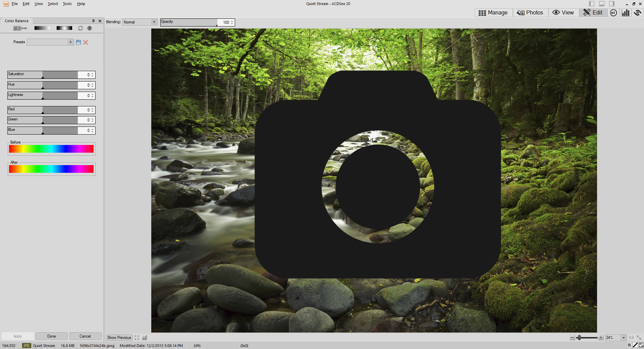Open the 365 mode icon

[613, 13]
